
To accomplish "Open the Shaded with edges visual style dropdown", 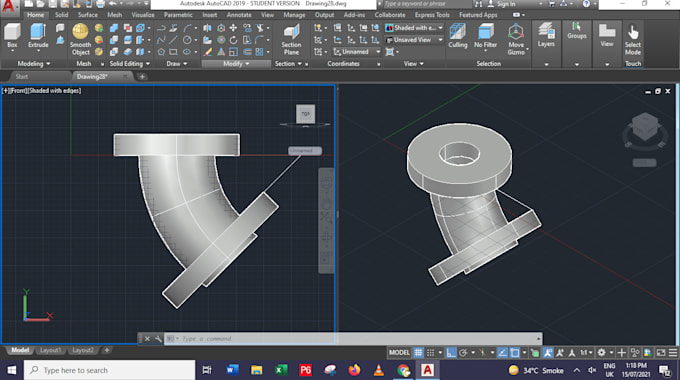I will [414, 28].
